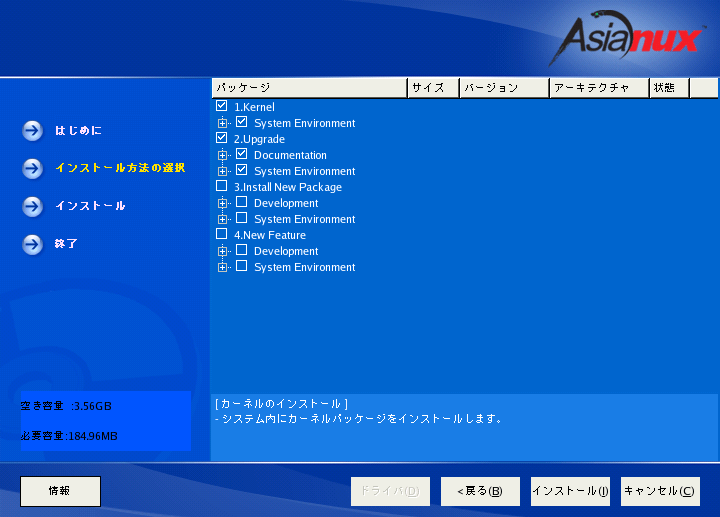This screenshot has height=517, width=720.
Task: Click the [カーネルのインストール] description heading
Action: (x=281, y=404)
